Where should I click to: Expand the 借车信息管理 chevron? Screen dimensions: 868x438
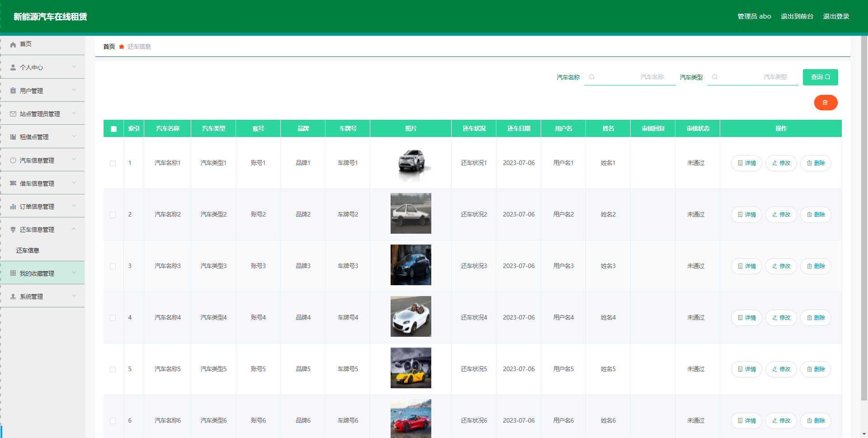pyautogui.click(x=74, y=183)
